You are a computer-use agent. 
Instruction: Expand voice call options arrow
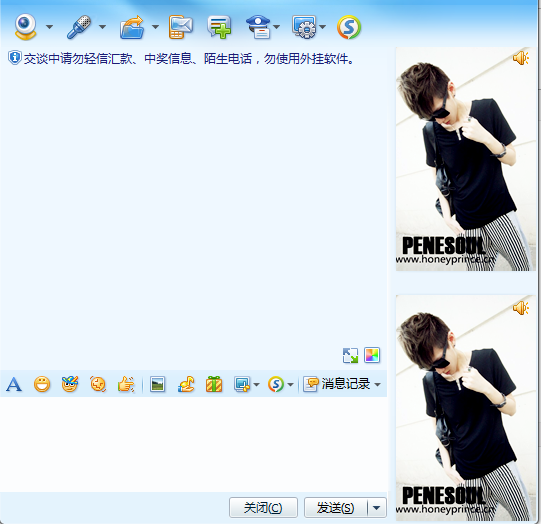click(x=102, y=27)
